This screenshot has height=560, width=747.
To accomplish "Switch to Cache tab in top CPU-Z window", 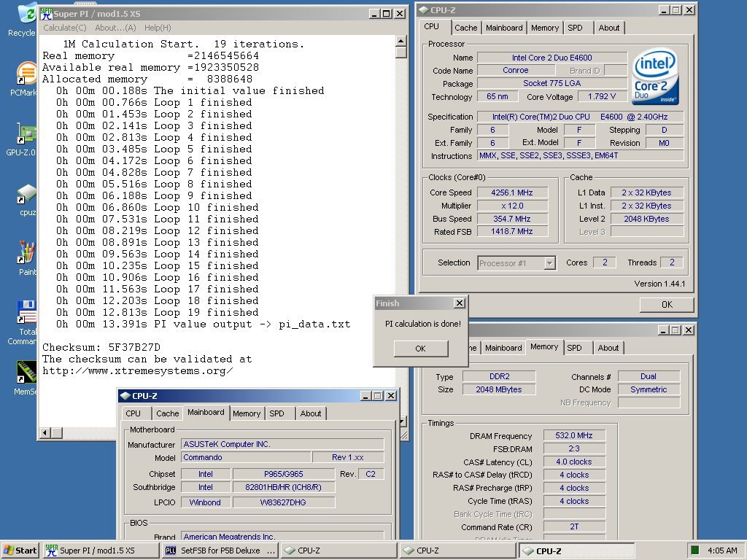I will (x=465, y=28).
